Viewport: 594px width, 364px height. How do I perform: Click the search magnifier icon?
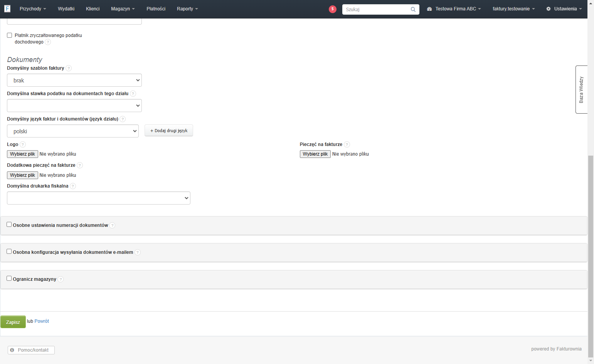[413, 9]
